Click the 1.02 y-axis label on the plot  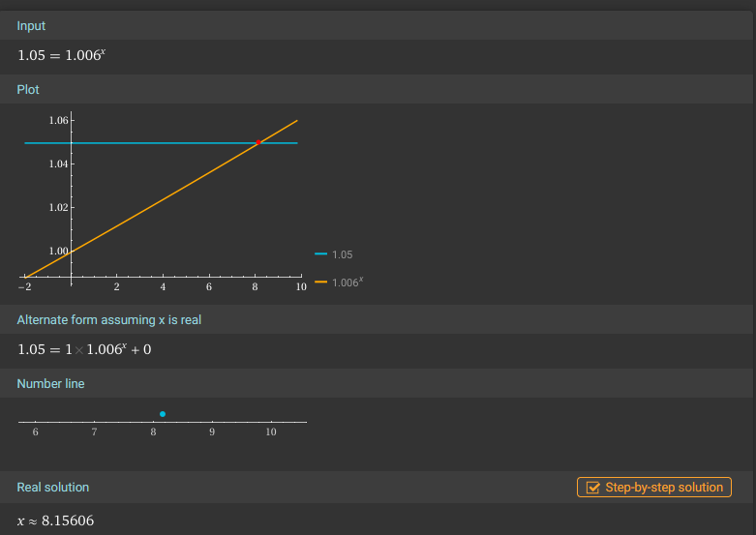(58, 207)
